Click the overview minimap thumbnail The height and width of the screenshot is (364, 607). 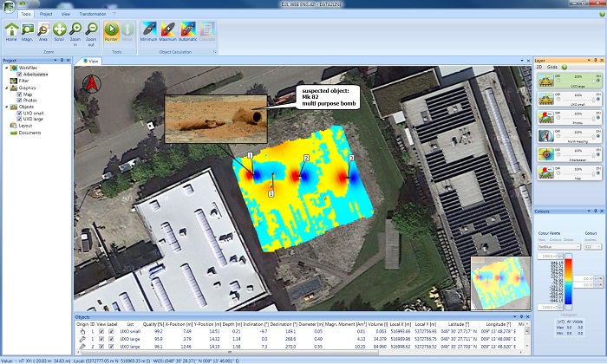pos(499,283)
